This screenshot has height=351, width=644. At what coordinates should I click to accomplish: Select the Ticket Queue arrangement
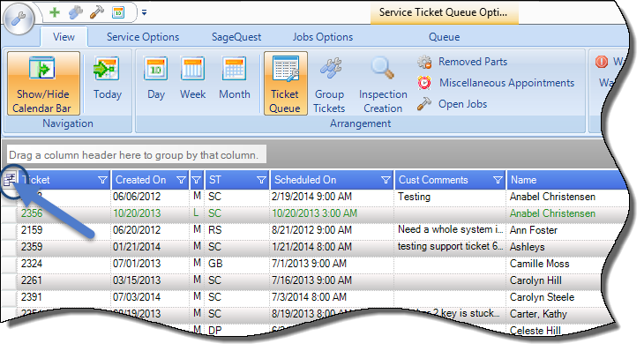[x=286, y=83]
